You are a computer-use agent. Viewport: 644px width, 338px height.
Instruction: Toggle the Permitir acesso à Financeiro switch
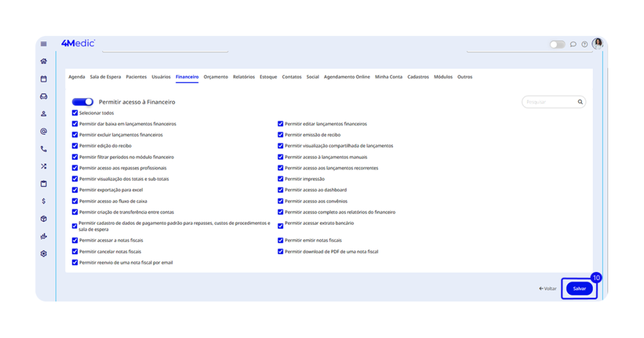click(x=82, y=102)
